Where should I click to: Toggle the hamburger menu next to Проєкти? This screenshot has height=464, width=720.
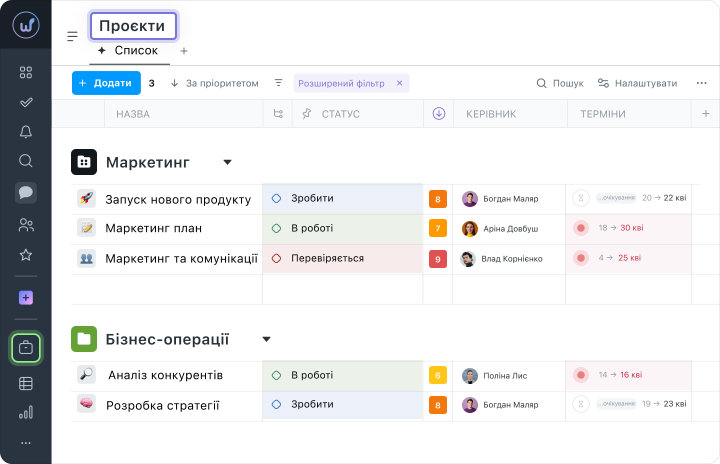pyautogui.click(x=72, y=36)
